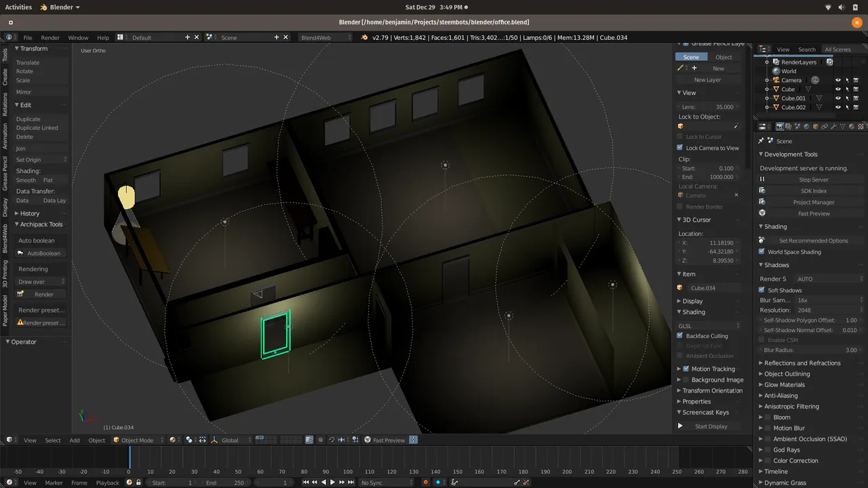Open the Render tab in properties editor
868x488 pixels.
click(x=780, y=126)
